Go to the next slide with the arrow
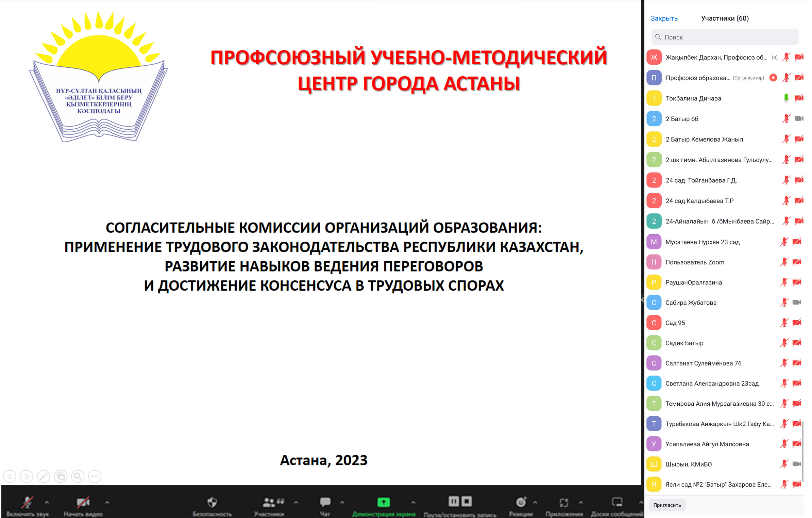 [27, 476]
